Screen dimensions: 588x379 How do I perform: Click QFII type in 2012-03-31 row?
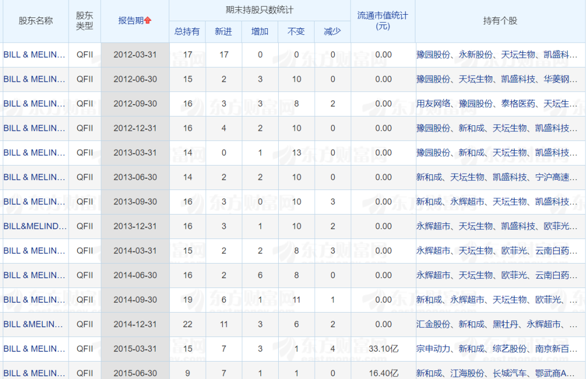click(85, 55)
